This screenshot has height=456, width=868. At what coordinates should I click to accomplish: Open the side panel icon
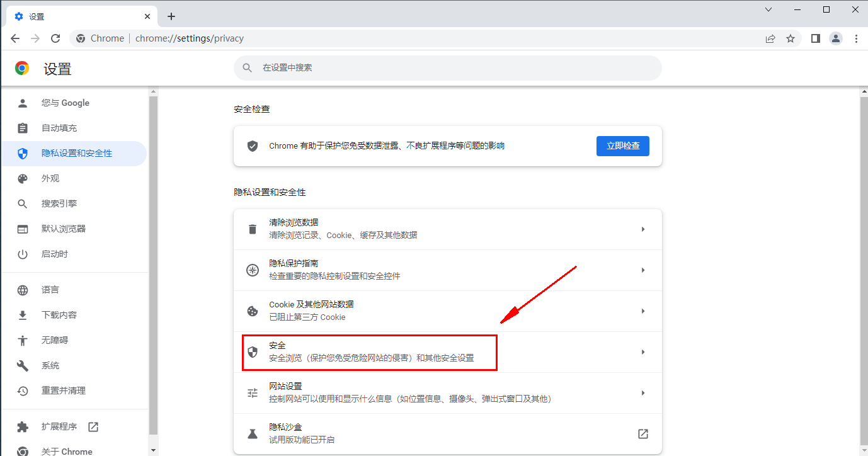[x=816, y=38]
